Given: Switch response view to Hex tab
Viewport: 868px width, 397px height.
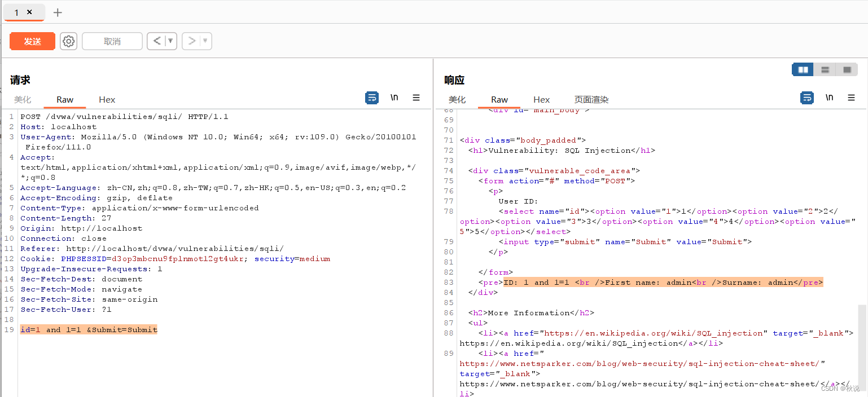Looking at the screenshot, I should [x=541, y=100].
